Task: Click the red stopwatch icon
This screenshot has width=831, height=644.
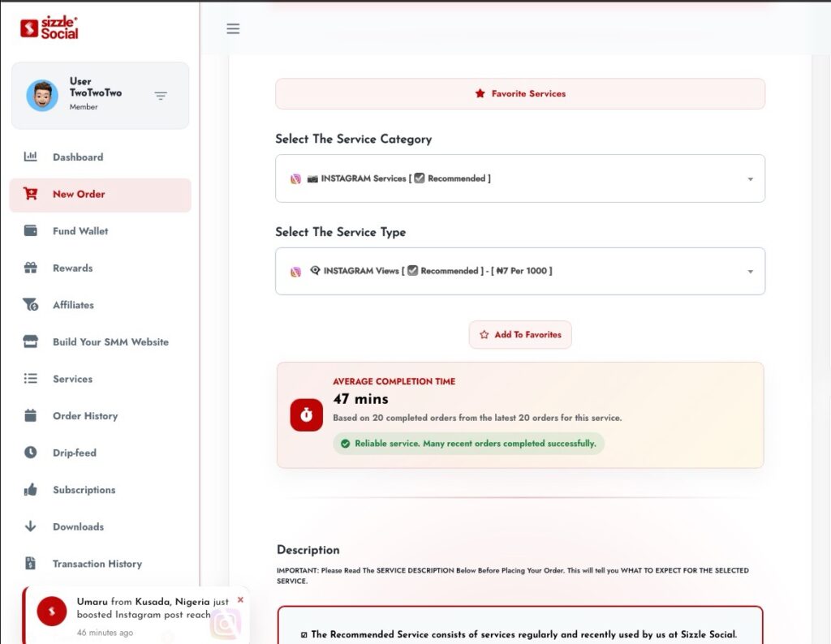Action: point(306,414)
